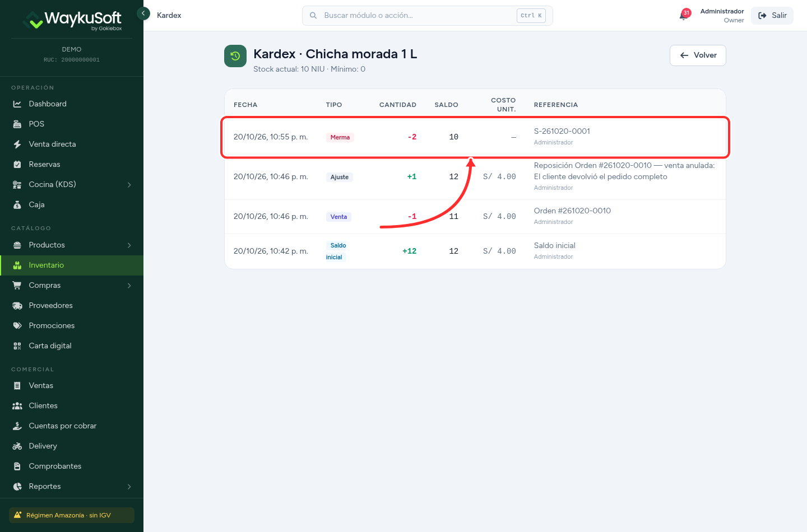Click the Clientes people icon
This screenshot has height=532, width=807.
(17, 406)
